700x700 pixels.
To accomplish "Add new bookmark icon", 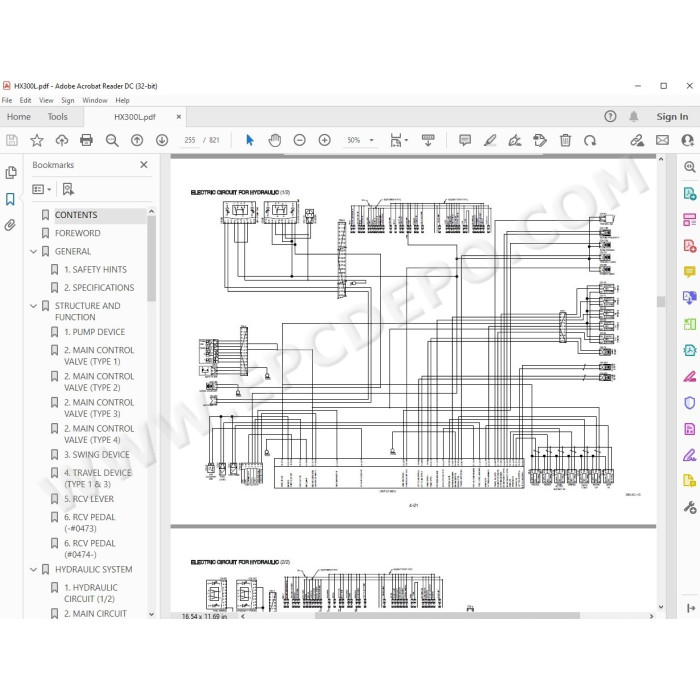I will click(x=68, y=190).
